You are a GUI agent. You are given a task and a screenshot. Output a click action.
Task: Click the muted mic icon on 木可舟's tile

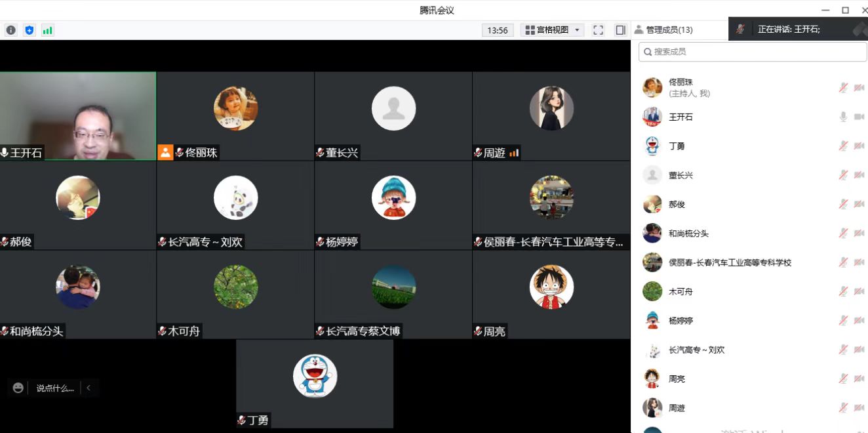coord(163,331)
